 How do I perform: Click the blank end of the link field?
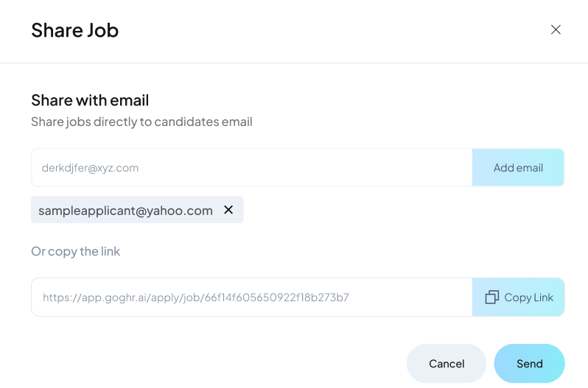pyautogui.click(x=410, y=297)
